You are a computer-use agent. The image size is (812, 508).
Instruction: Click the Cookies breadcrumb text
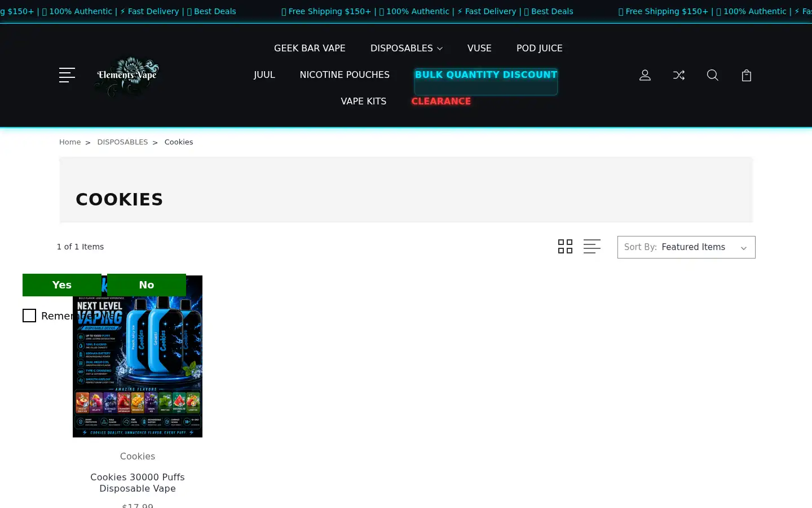pos(179,142)
